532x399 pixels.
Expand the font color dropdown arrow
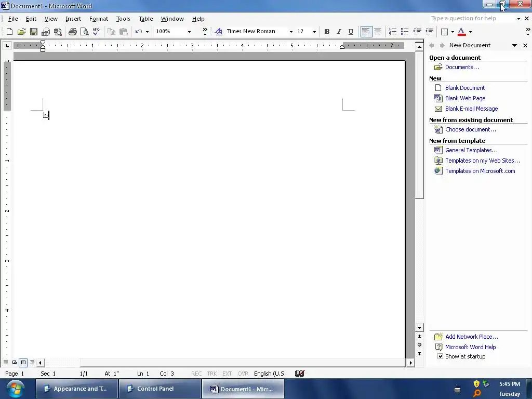coord(470,32)
